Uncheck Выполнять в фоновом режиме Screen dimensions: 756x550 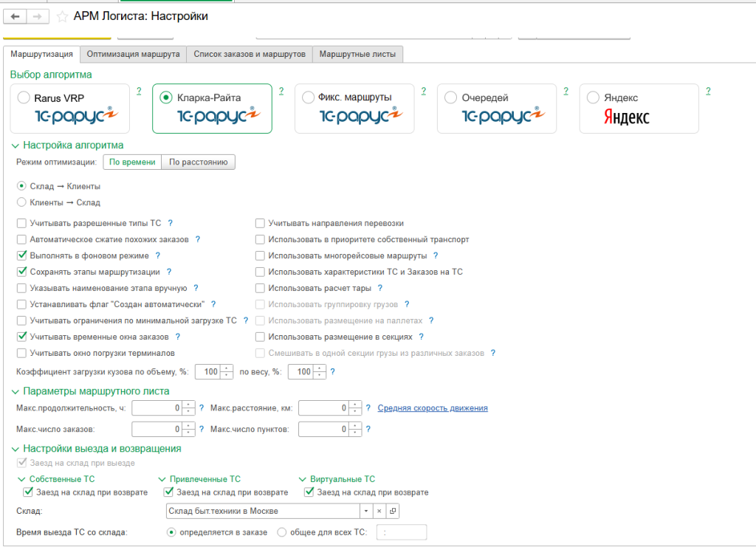point(21,255)
